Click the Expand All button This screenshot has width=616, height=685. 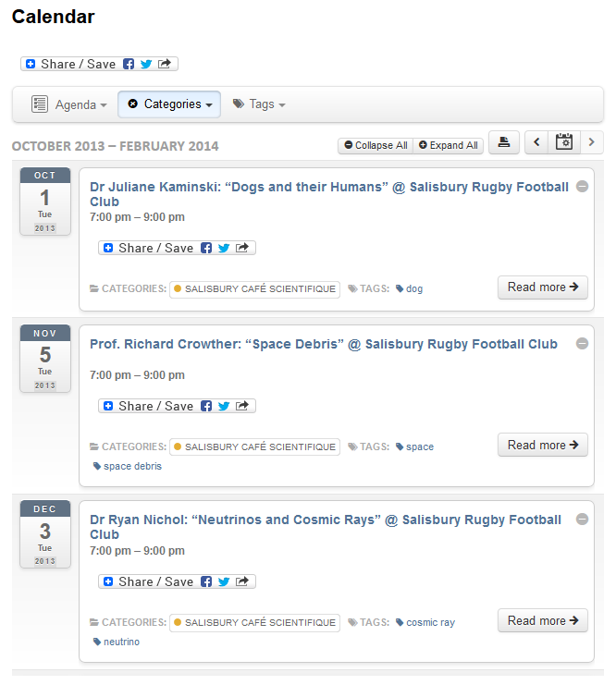[448, 145]
